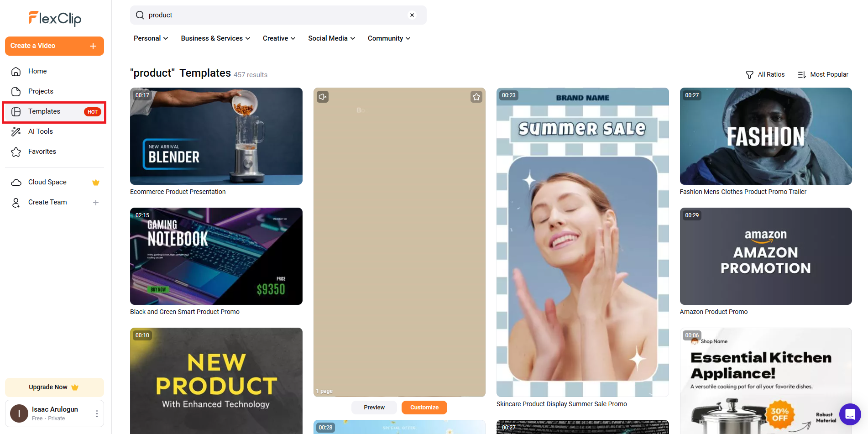
Task: Click the Favorites star icon in sidebar
Action: pos(16,152)
